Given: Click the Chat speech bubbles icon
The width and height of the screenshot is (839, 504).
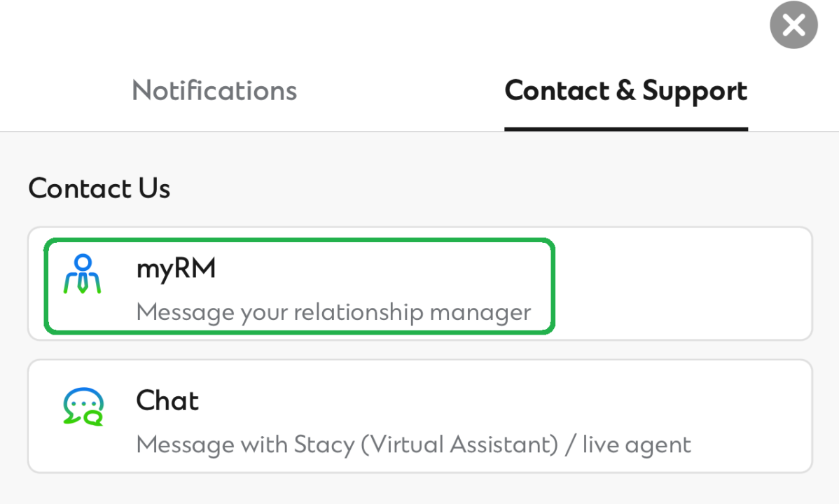Looking at the screenshot, I should point(83,407).
